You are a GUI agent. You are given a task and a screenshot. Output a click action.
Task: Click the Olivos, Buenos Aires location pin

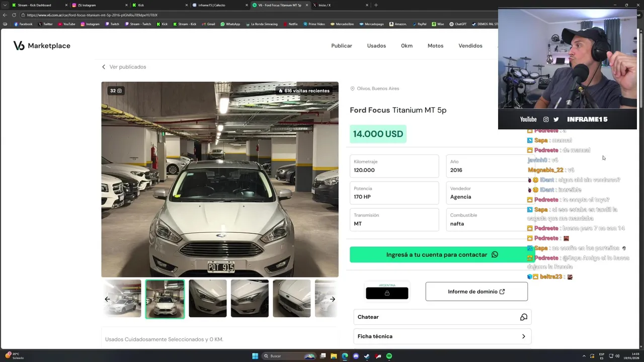[x=353, y=88]
